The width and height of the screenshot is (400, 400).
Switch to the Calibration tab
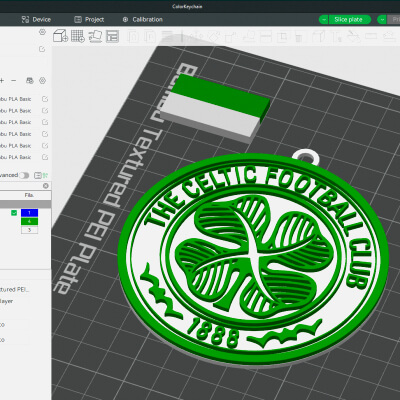(x=142, y=20)
